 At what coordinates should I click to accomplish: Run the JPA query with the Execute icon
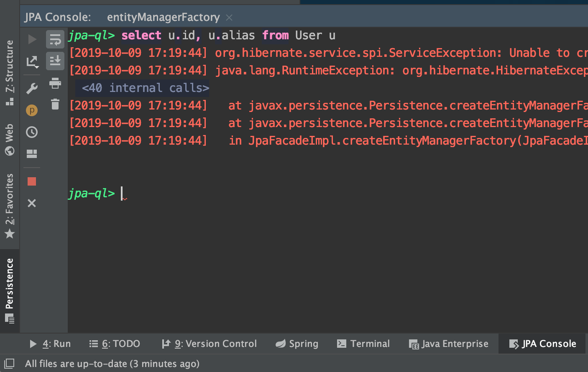[32, 39]
